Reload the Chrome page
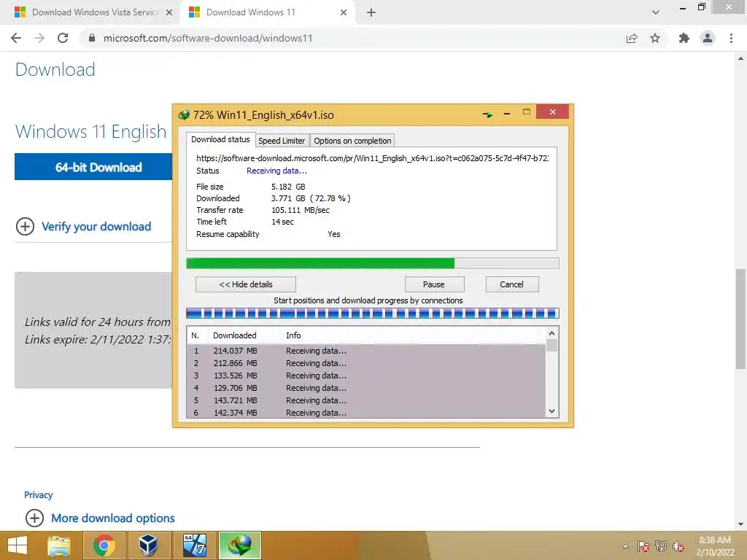Image resolution: width=747 pixels, height=560 pixels. tap(63, 38)
